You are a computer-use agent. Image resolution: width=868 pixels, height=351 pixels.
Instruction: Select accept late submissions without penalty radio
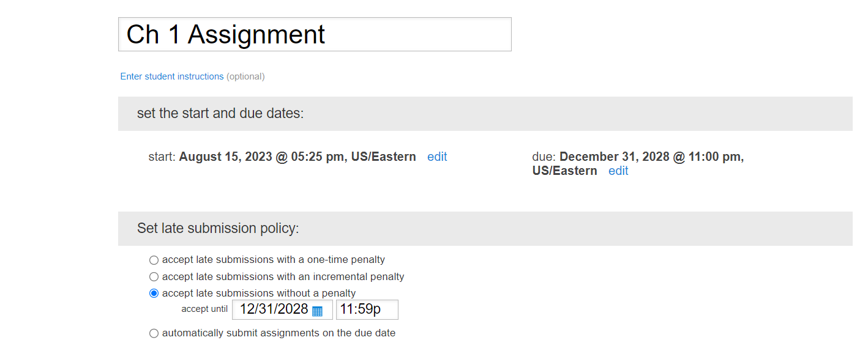154,293
